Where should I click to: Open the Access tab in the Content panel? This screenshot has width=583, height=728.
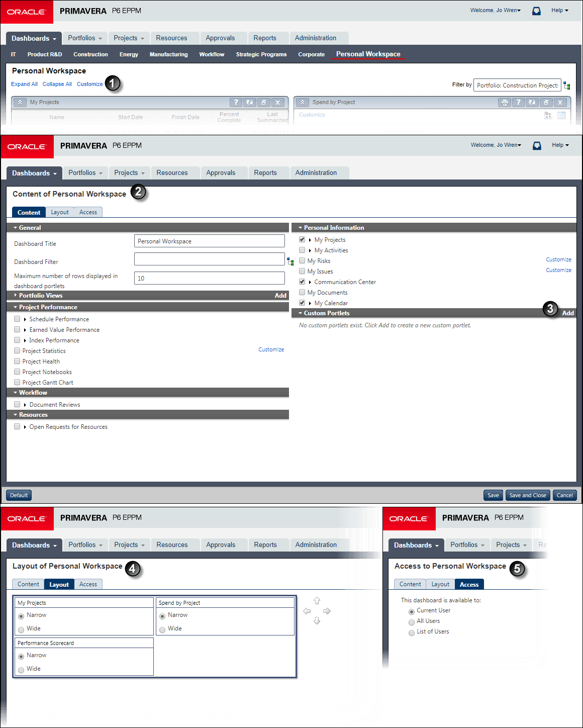[88, 212]
